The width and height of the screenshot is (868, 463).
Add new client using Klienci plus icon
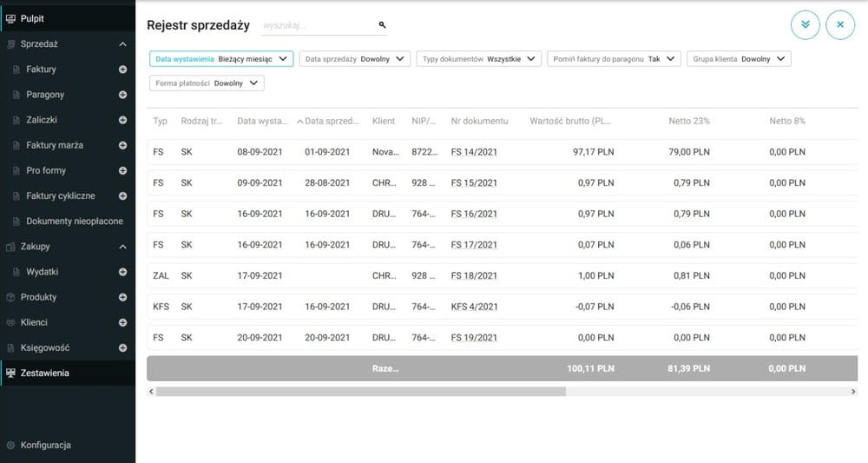point(122,322)
